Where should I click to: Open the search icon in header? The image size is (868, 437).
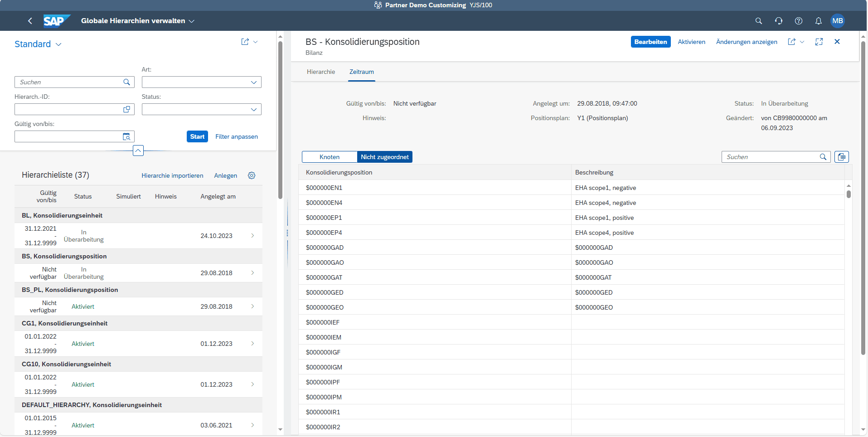(x=758, y=21)
